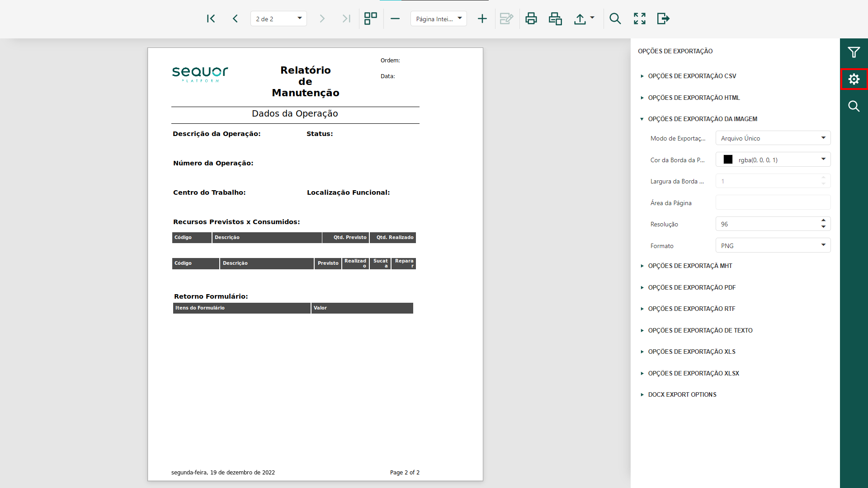The width and height of the screenshot is (868, 488).
Task: Open the border color picker dropdown
Action: click(823, 159)
